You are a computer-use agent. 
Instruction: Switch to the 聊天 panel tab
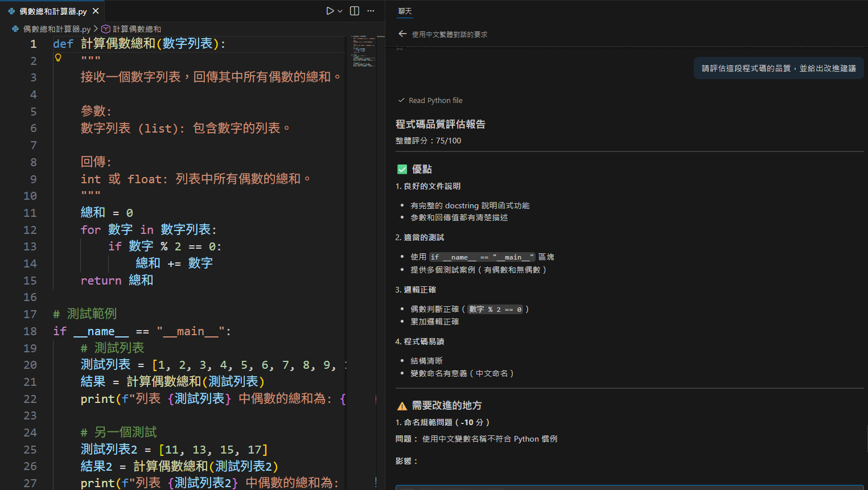click(x=405, y=11)
